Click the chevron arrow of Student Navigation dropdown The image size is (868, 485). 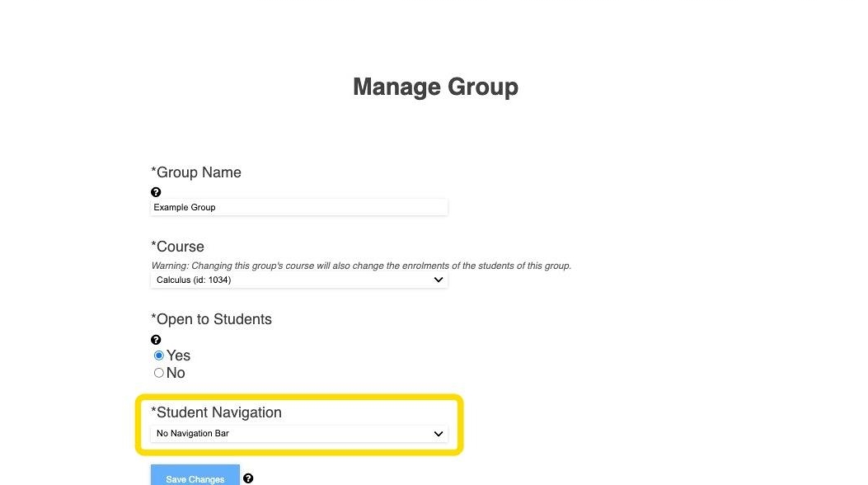coord(439,433)
